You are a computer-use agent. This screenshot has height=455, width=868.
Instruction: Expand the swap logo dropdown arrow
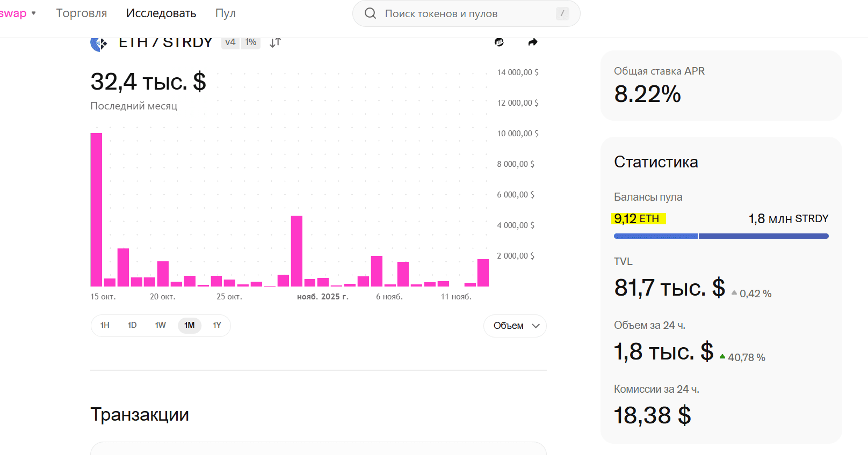(x=34, y=13)
